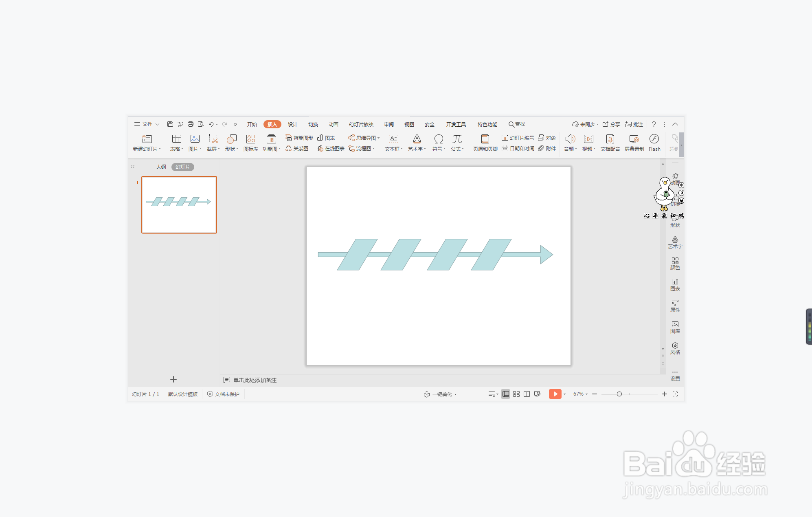This screenshot has height=517, width=812.
Task: Zoom in with the plus button
Action: point(664,394)
